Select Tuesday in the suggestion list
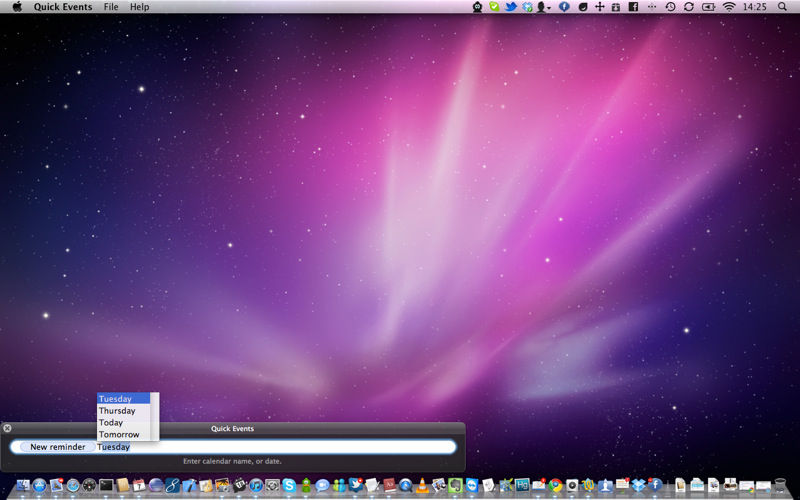Screen dimensions: 800x500 click(x=123, y=398)
